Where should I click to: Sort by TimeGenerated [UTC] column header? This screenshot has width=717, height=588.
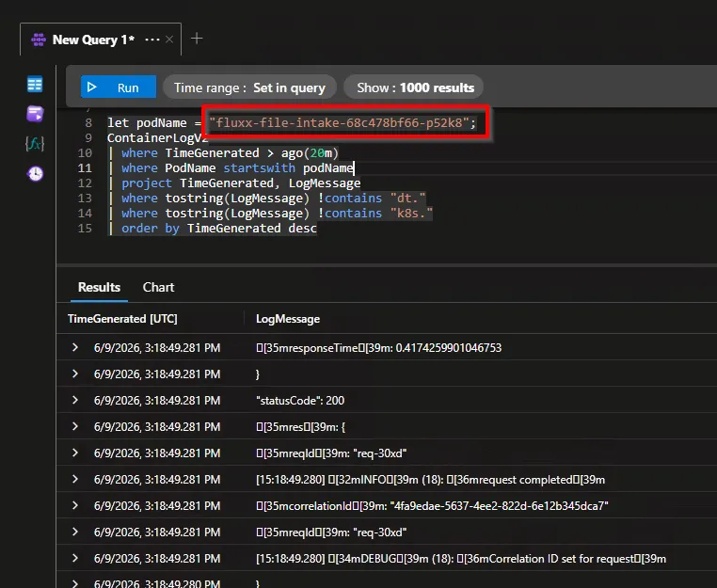point(122,319)
